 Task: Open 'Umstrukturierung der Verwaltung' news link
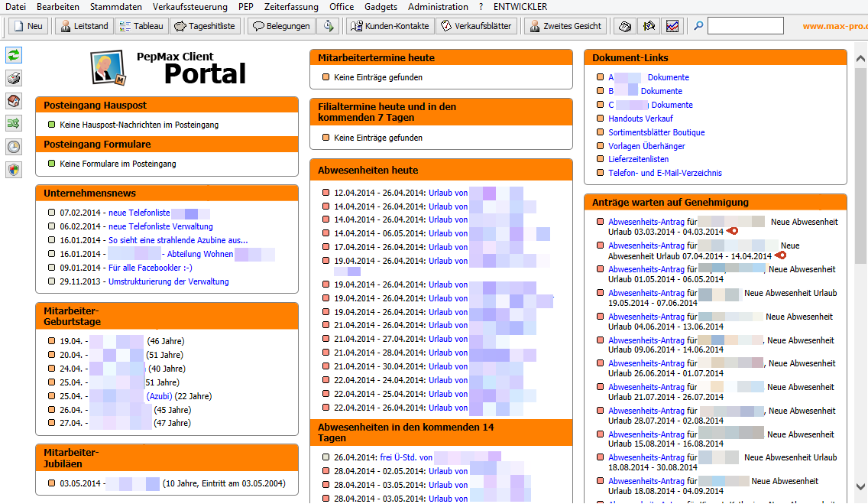(168, 281)
